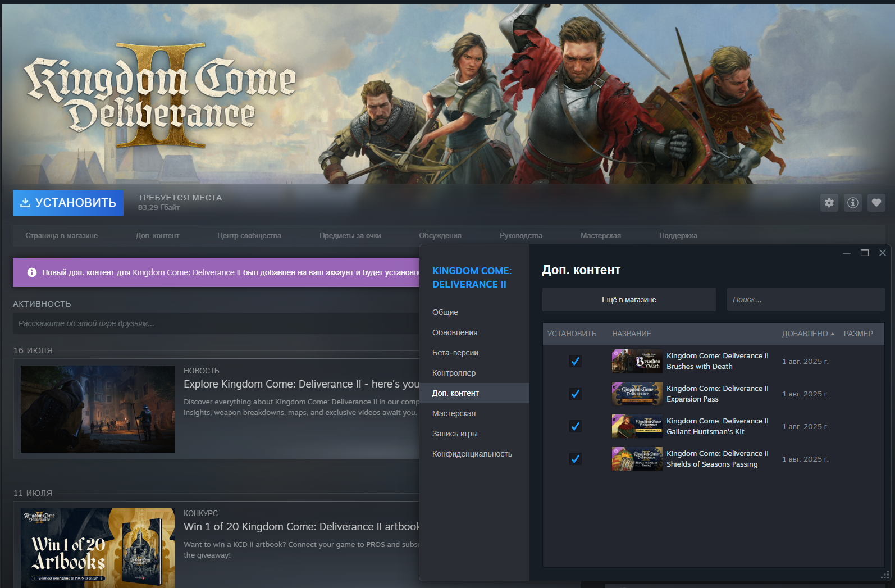This screenshot has height=588, width=895.
Task: Click info icon in purple notification banner
Action: click(32, 272)
